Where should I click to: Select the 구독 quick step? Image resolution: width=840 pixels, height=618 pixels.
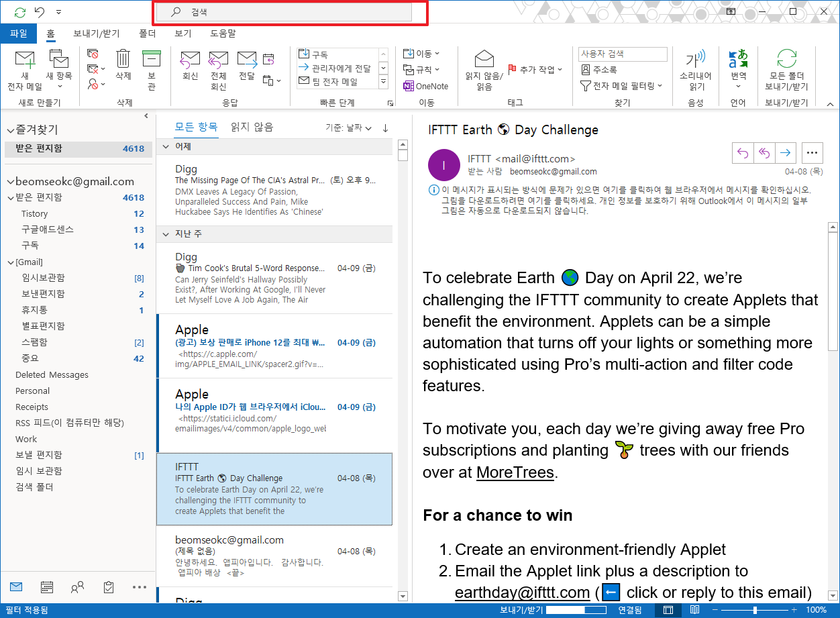click(337, 55)
